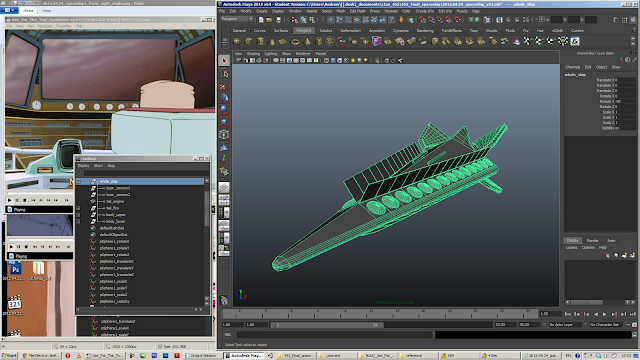
Task: Click the Maya range slider bar
Action: 327,325
